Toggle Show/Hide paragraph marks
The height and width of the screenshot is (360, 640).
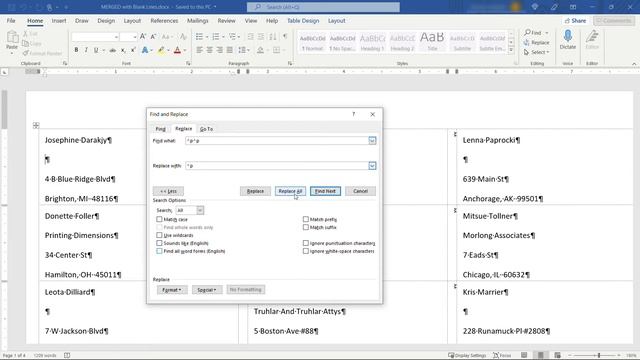(285, 37)
